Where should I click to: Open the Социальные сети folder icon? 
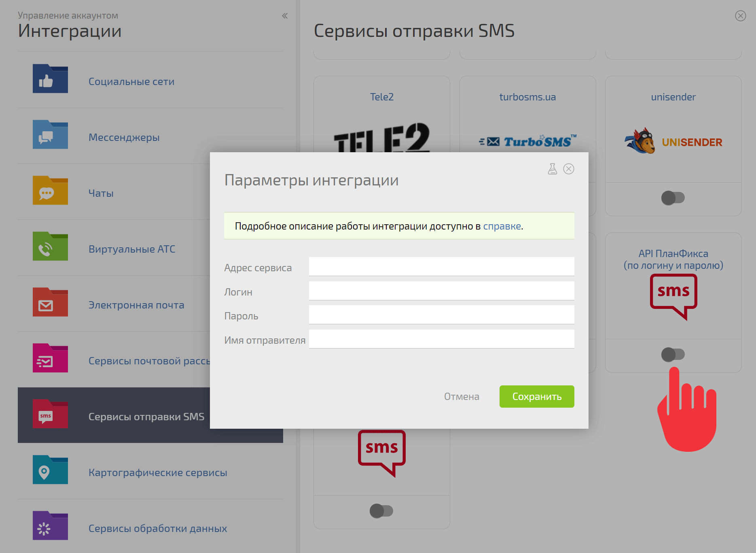[50, 79]
